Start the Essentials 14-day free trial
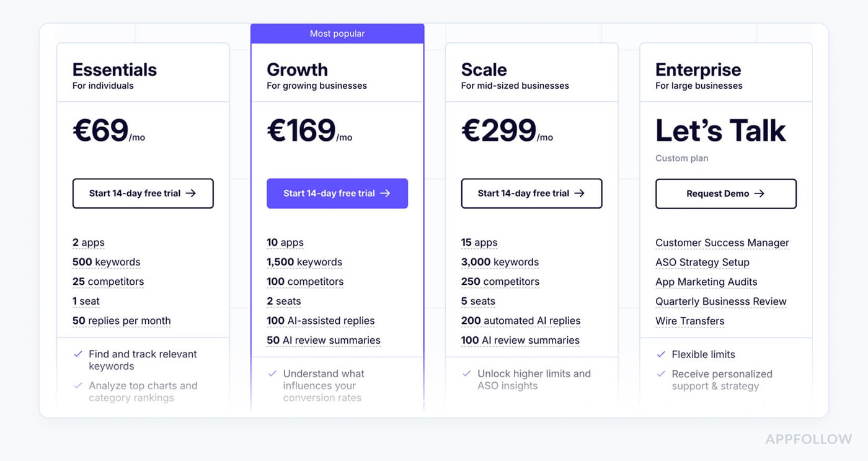The image size is (868, 461). (143, 194)
